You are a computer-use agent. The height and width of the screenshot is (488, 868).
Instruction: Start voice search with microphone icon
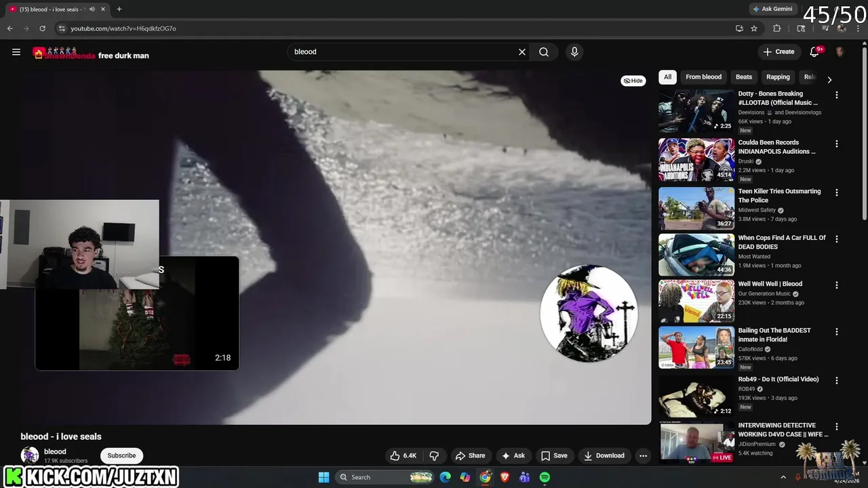(x=574, y=52)
